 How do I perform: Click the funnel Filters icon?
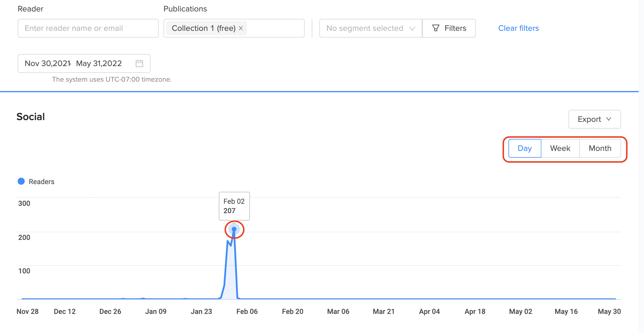point(436,28)
